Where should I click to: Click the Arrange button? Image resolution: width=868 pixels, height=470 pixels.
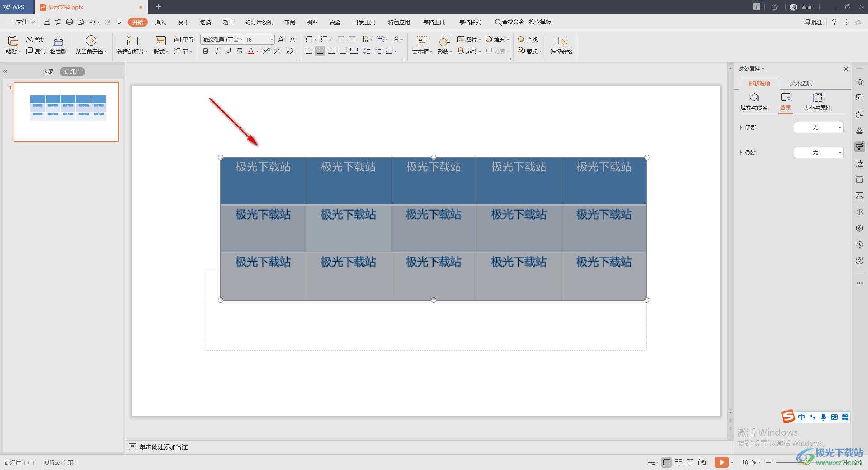pos(469,51)
